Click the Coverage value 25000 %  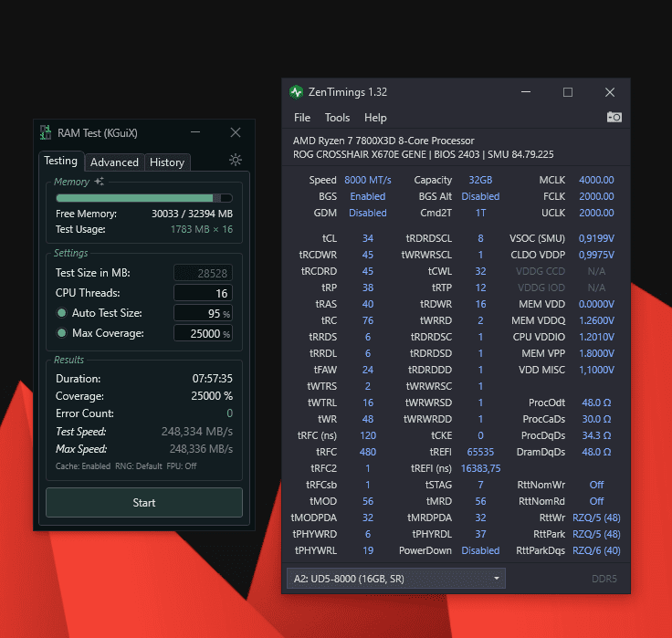tap(212, 396)
